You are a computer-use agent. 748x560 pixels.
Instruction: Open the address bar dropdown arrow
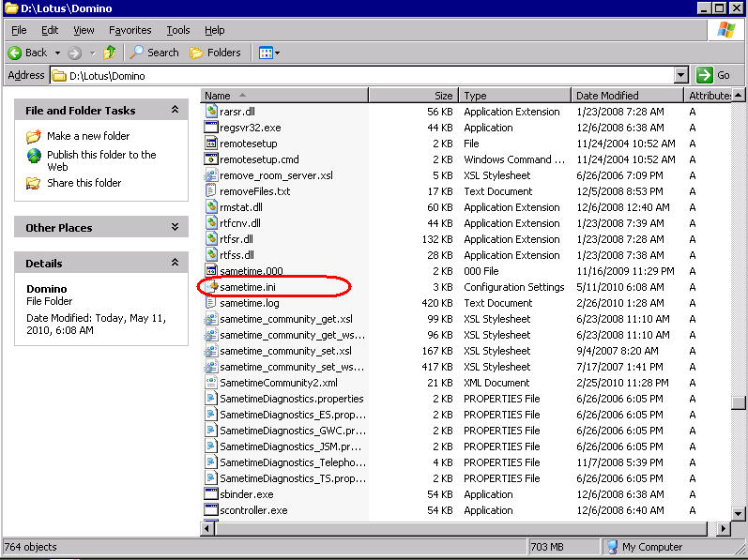tap(681, 75)
